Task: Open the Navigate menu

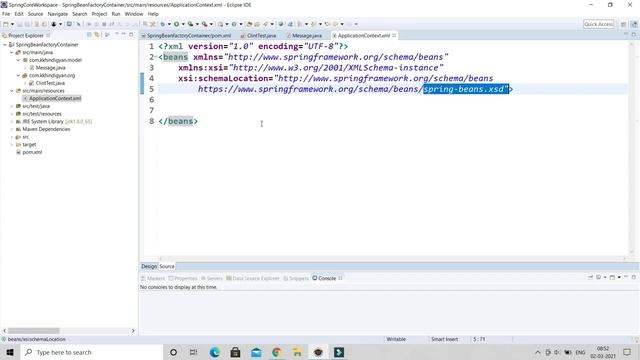Action: (x=58, y=14)
